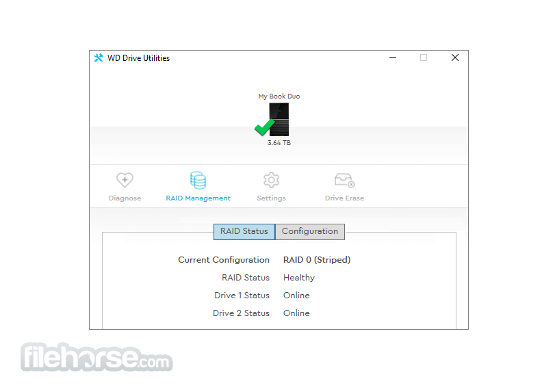The height and width of the screenshot is (392, 542).
Task: Click the 3.64 TB capacity label
Action: [x=279, y=143]
